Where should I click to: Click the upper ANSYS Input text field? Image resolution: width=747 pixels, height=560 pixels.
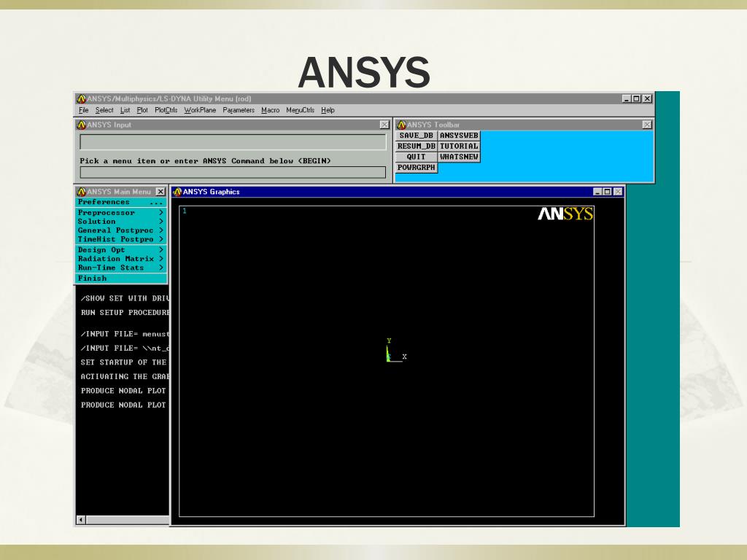point(233,142)
